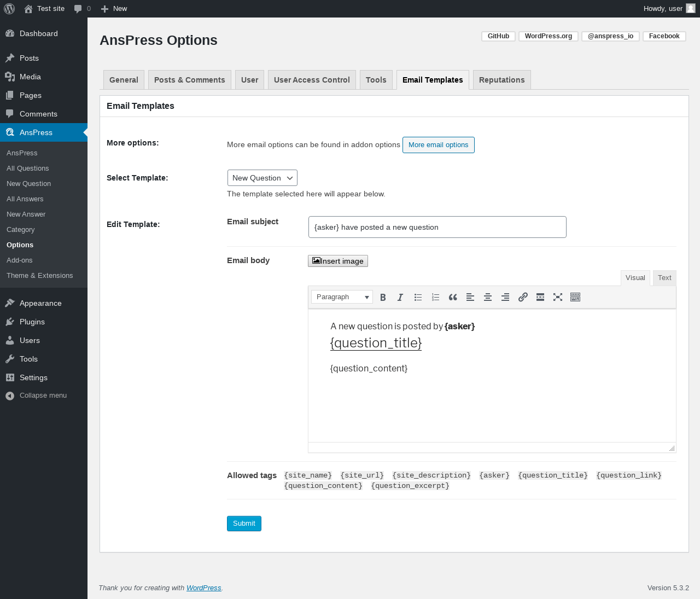
Task: Insert a numbered list
Action: pyautogui.click(x=435, y=297)
